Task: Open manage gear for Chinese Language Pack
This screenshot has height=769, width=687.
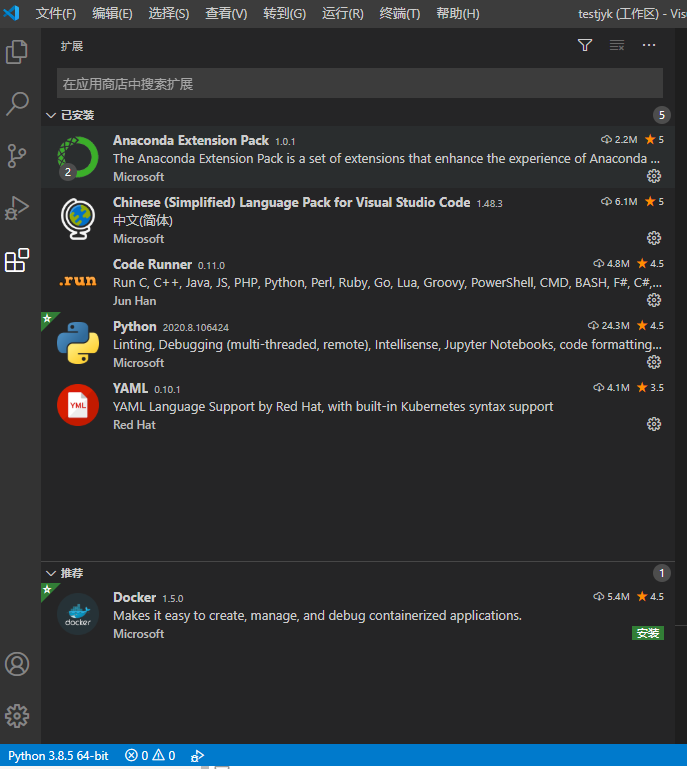Action: point(654,238)
